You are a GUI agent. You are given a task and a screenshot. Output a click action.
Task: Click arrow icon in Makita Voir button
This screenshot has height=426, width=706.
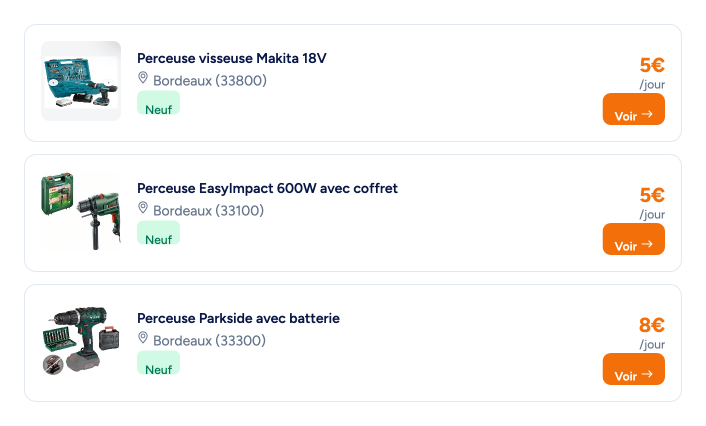pos(647,115)
